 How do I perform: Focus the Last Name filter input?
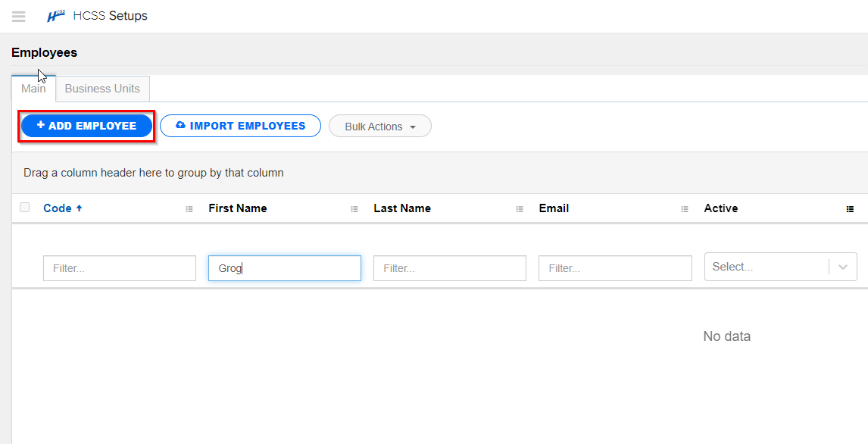coord(449,268)
